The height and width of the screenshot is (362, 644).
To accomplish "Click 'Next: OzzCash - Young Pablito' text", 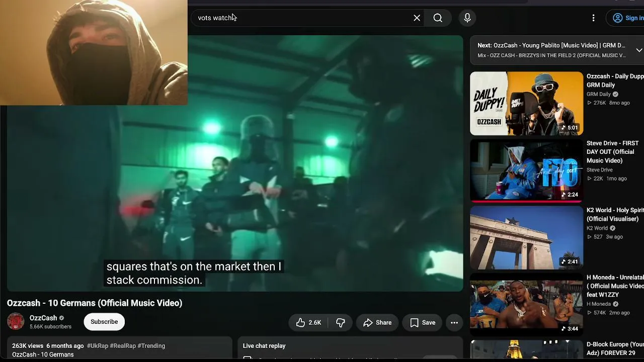I will pos(551,45).
